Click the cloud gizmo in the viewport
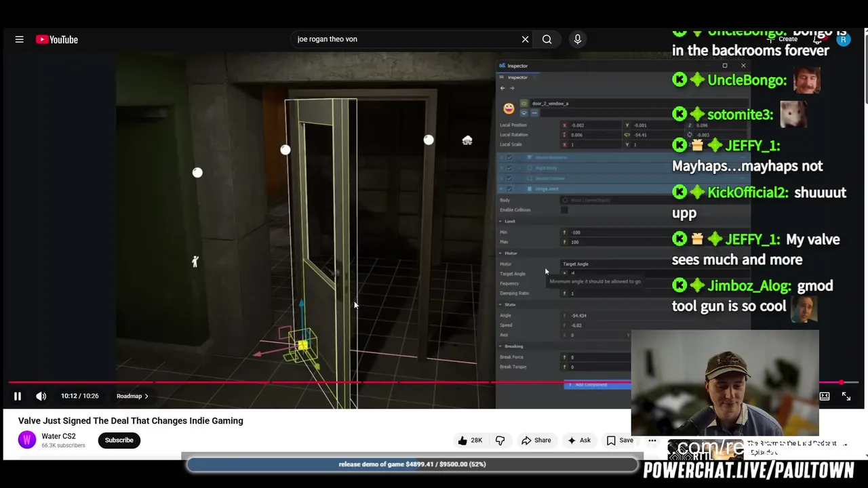The width and height of the screenshot is (868, 488). pyautogui.click(x=467, y=140)
